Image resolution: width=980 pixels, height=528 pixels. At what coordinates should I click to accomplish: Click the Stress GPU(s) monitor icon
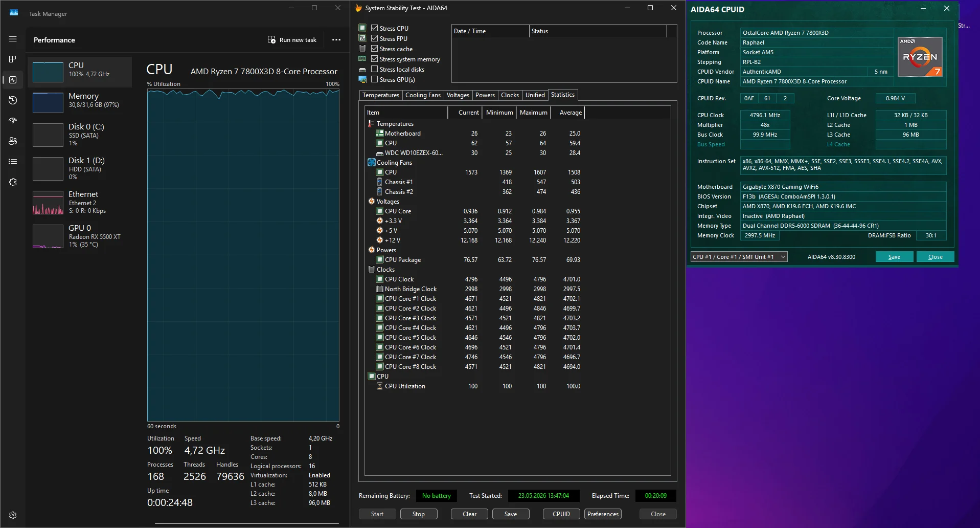click(362, 79)
